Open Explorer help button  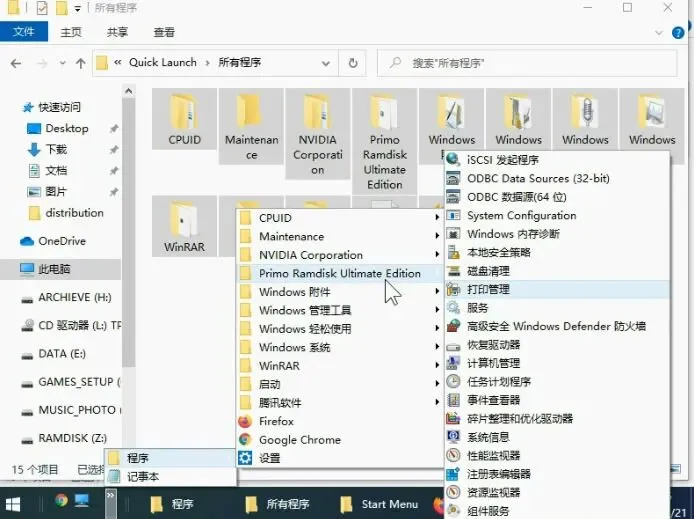pos(678,32)
